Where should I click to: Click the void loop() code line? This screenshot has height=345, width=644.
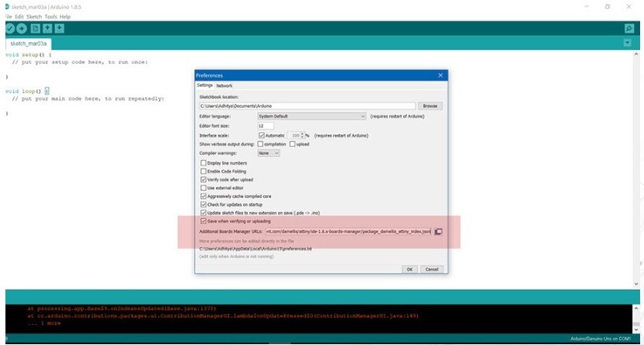click(x=27, y=91)
